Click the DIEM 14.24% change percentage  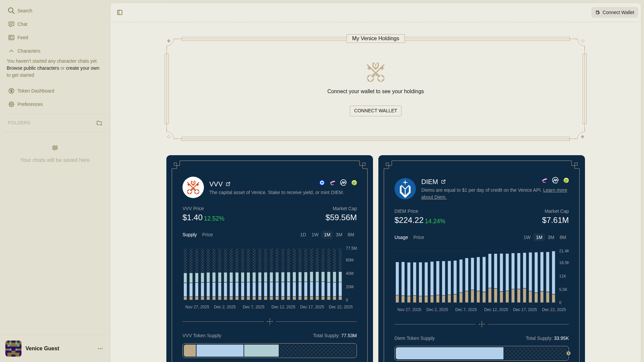(435, 221)
